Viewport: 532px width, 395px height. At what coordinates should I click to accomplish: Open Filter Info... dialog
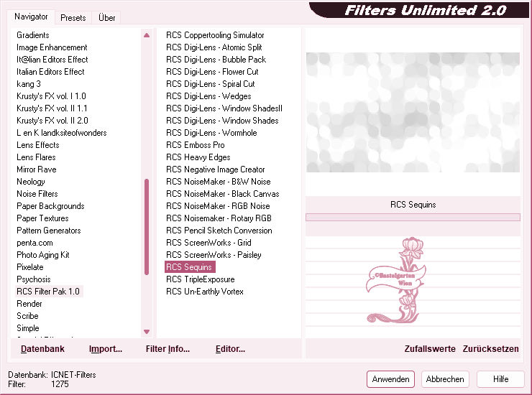pyautogui.click(x=168, y=349)
